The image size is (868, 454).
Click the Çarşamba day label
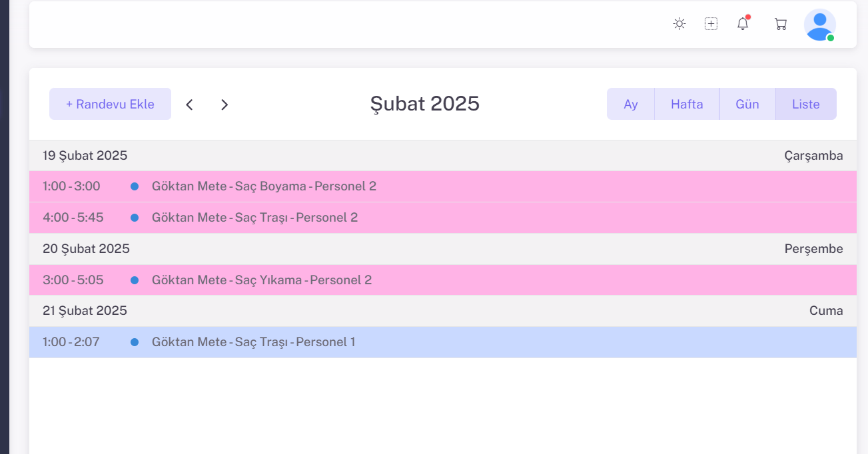coord(813,156)
